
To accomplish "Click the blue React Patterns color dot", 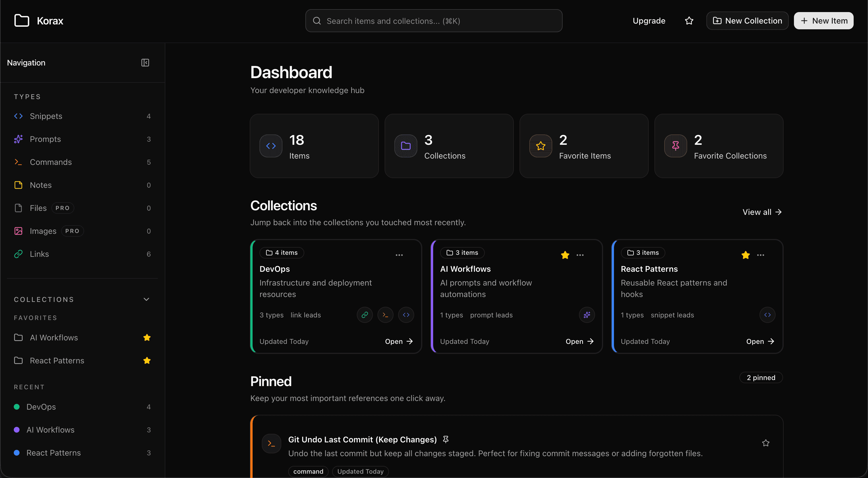I will [17, 452].
